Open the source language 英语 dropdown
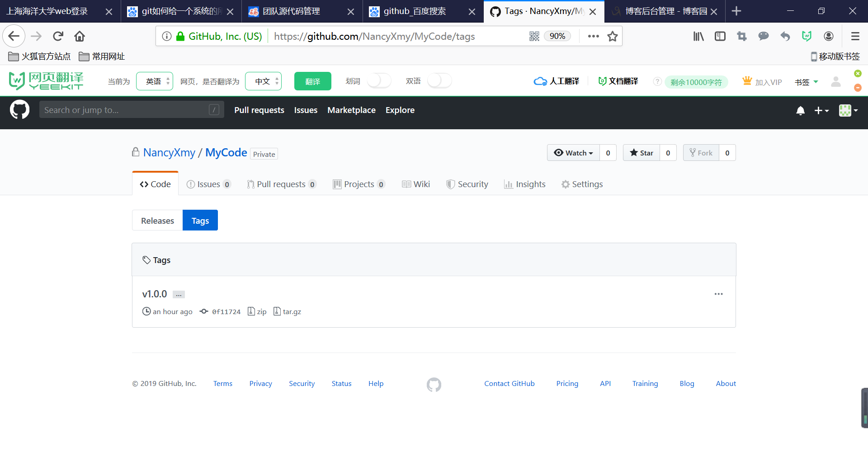This screenshot has height=461, width=868. tap(155, 81)
